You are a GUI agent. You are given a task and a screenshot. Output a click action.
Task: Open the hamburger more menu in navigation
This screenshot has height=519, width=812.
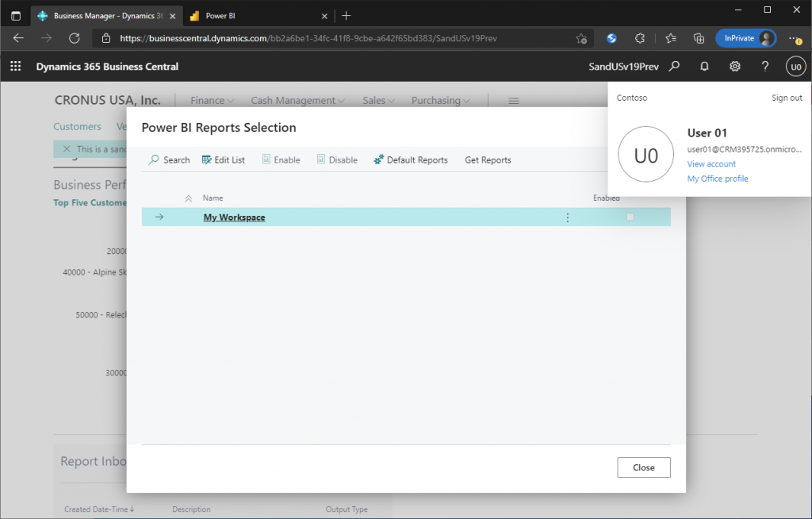tap(513, 101)
